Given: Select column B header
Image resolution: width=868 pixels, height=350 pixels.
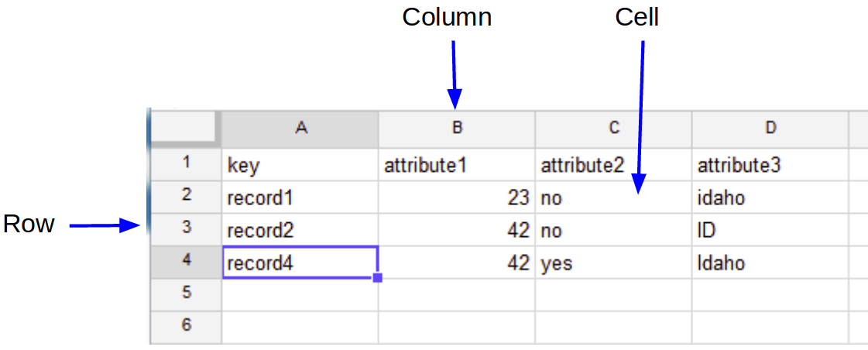Looking at the screenshot, I should [x=457, y=129].
